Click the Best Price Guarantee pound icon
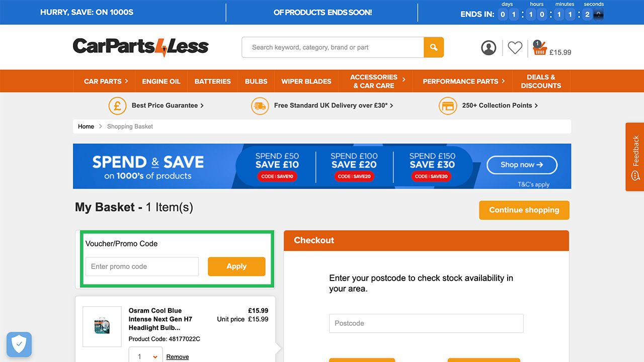 [x=117, y=106]
